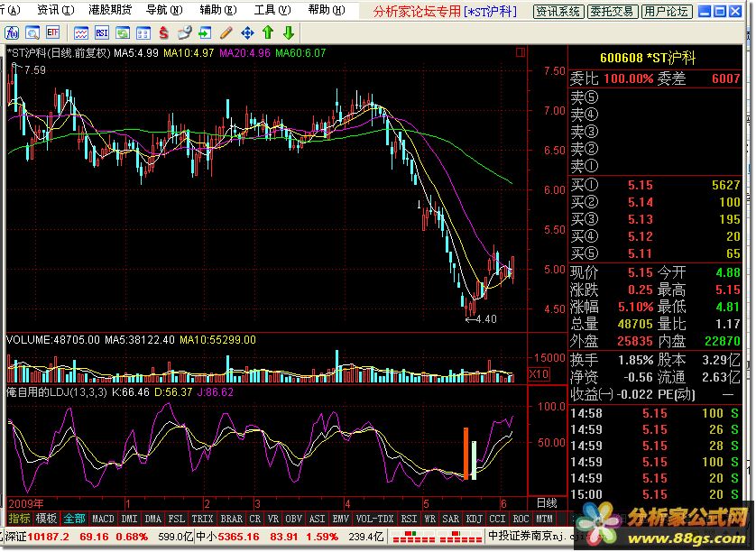Click the 资讯系统 button
756x552 pixels.
pyautogui.click(x=558, y=12)
